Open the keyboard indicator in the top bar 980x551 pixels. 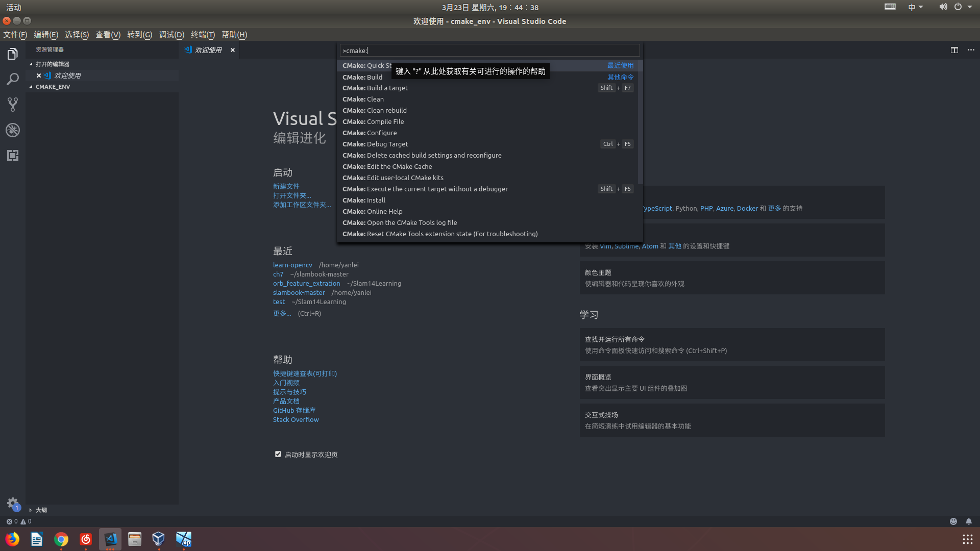(x=890, y=7)
